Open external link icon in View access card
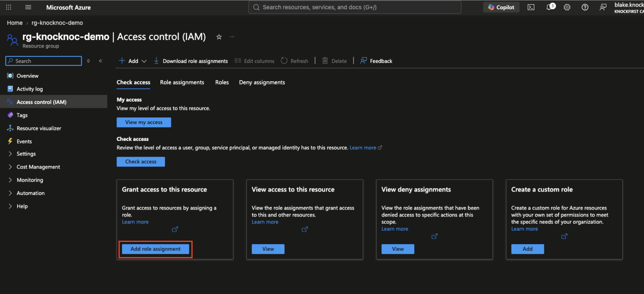The image size is (644, 294). (305, 230)
